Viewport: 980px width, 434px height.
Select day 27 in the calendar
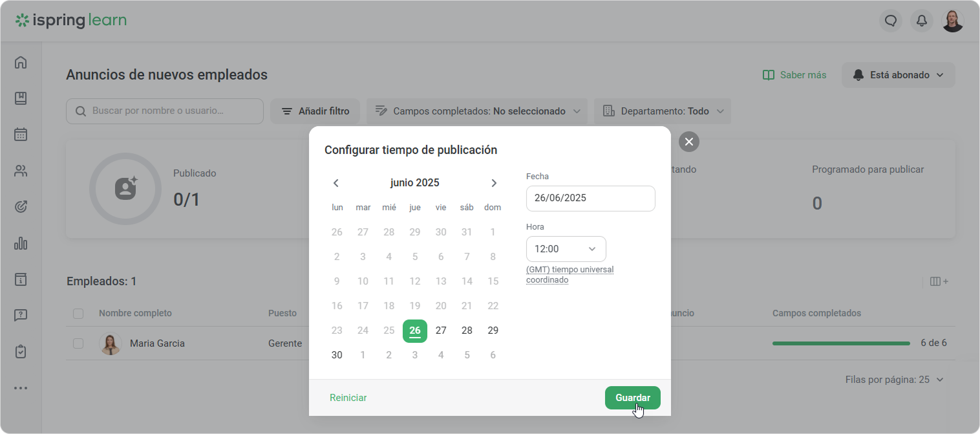coord(441,331)
